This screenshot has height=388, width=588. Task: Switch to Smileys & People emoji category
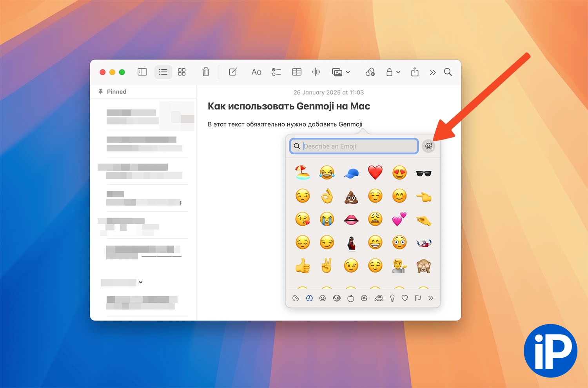pyautogui.click(x=323, y=298)
